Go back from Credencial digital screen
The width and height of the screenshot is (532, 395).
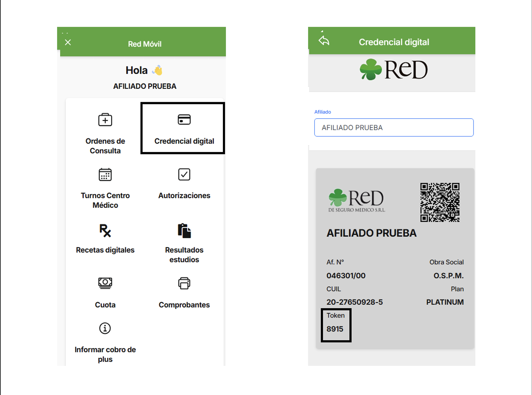(324, 41)
